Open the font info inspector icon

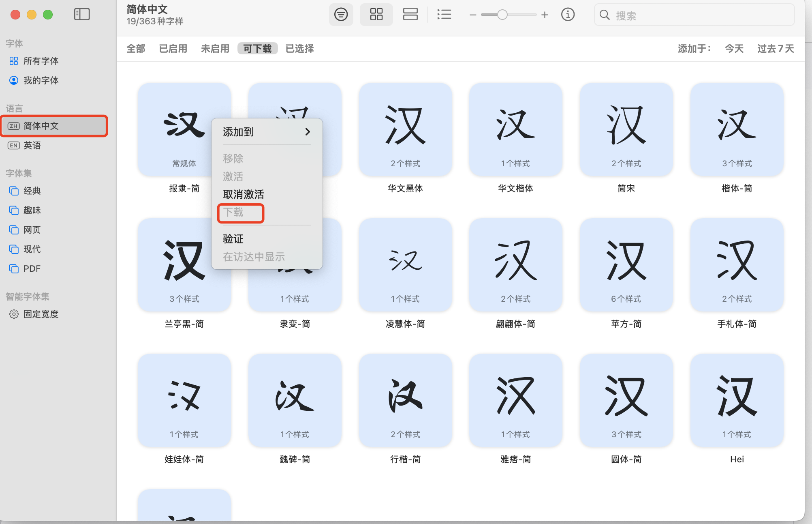click(x=568, y=15)
